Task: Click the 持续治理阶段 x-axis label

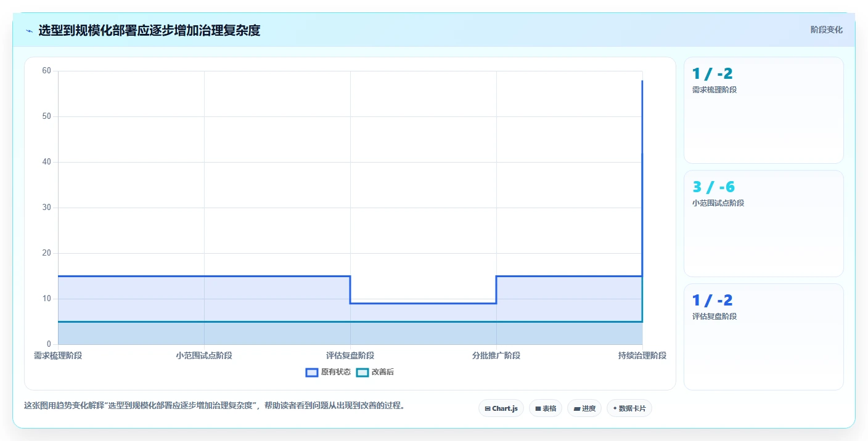Action: 642,355
